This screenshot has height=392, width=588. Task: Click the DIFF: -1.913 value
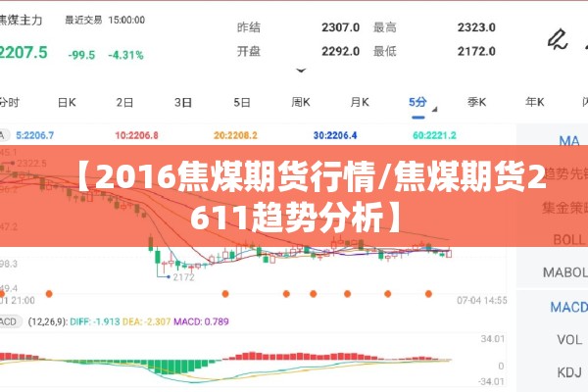click(x=95, y=321)
